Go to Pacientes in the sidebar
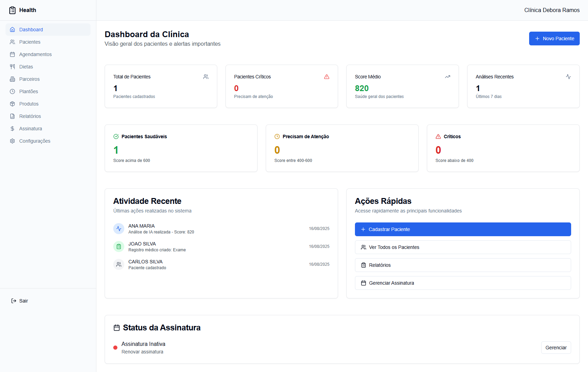The image size is (588, 372). coord(48,42)
